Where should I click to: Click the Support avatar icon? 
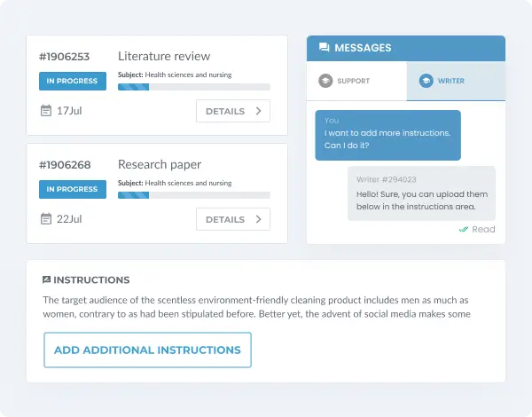325,81
